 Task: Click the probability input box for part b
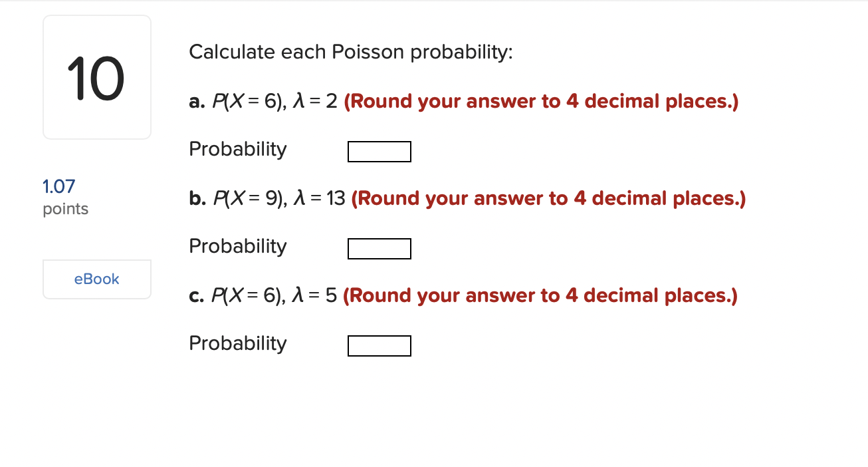pos(379,248)
